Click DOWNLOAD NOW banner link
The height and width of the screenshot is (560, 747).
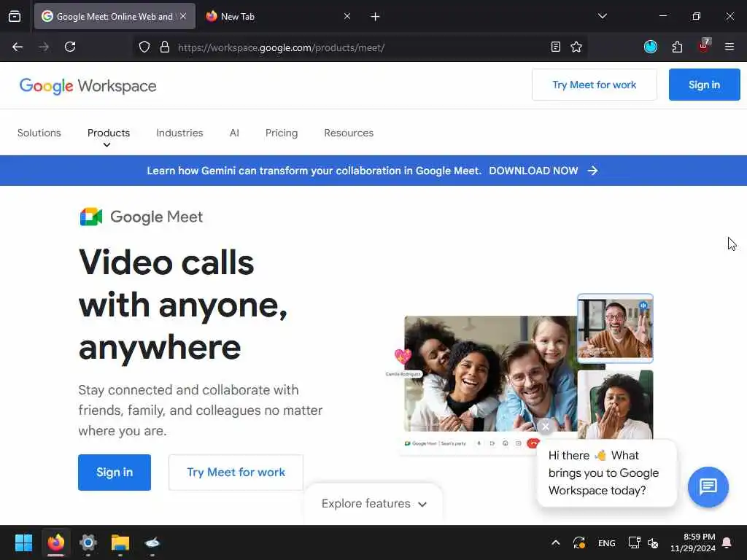[543, 171]
